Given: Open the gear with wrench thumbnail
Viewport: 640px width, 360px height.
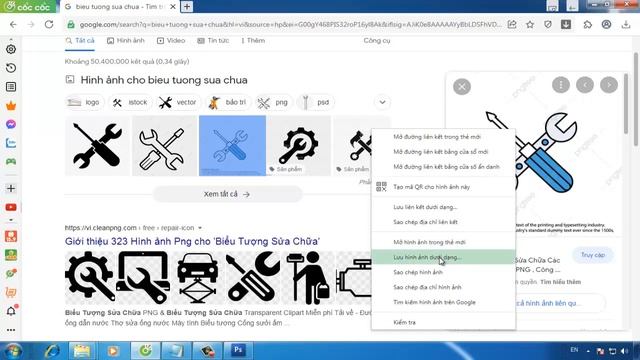Looking at the screenshot, I should pyautogui.click(x=300, y=146).
